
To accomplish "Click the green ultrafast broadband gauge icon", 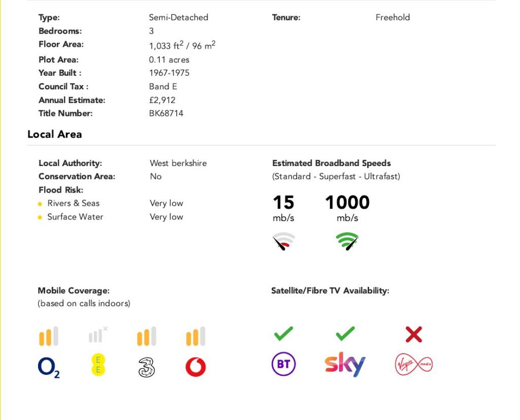I will pyautogui.click(x=347, y=241).
